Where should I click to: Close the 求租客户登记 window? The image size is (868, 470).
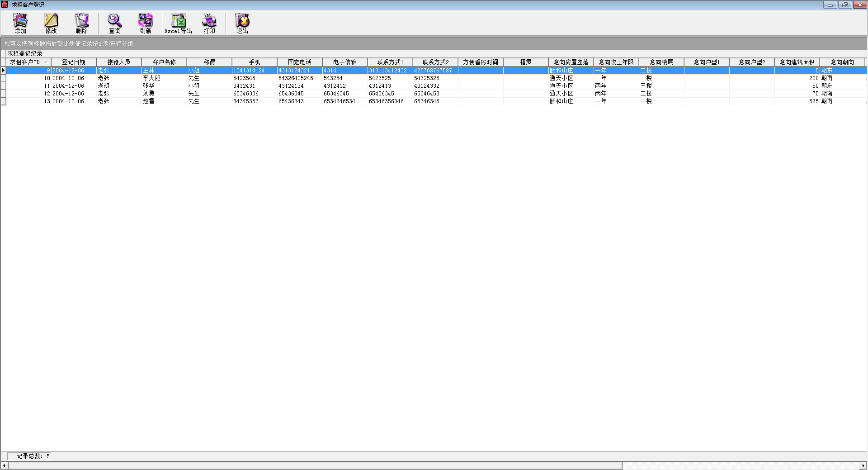[x=859, y=5]
